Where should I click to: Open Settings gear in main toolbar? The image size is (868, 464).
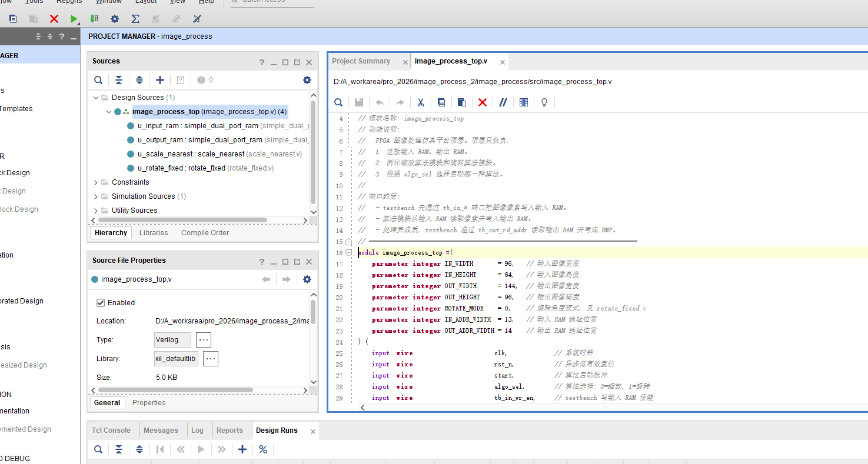(115, 19)
